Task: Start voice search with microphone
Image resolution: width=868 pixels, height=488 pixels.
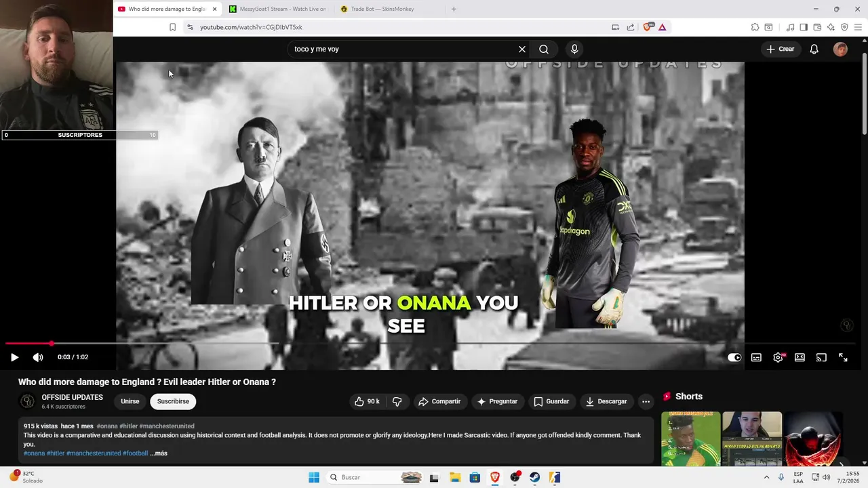Action: tap(574, 49)
